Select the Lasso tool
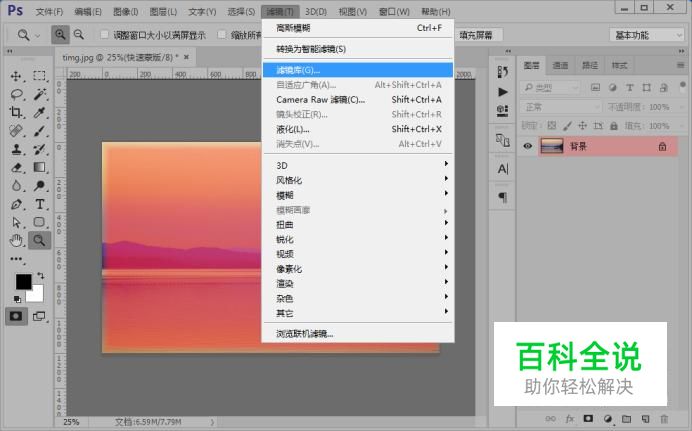Viewport: 692px width, 431px height. [x=16, y=94]
